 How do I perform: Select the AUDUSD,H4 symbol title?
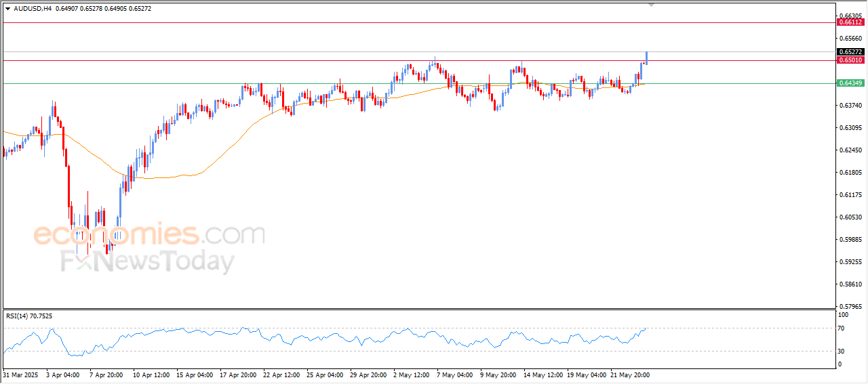[x=33, y=9]
